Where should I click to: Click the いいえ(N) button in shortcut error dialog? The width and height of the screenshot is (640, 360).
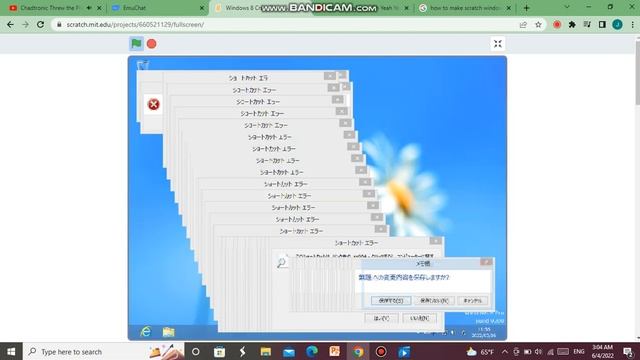pyautogui.click(x=420, y=318)
